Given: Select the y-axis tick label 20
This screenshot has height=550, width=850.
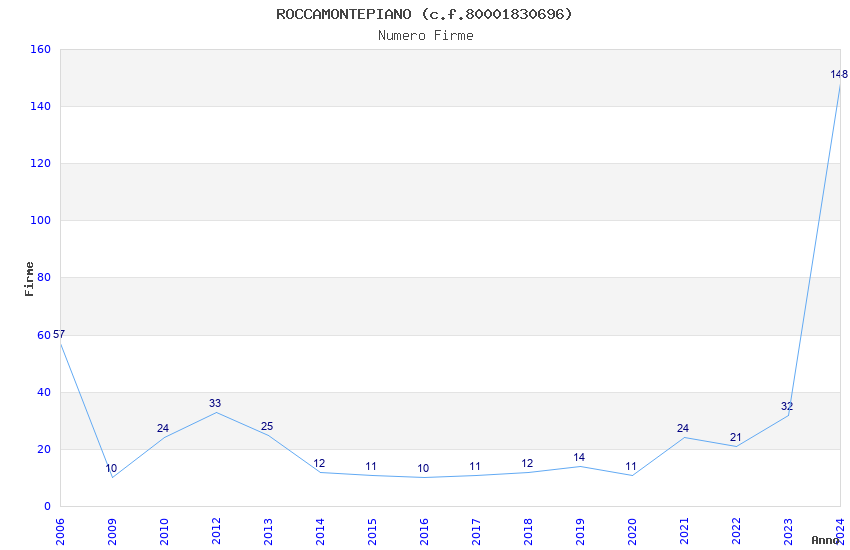Looking at the screenshot, I should (44, 449).
